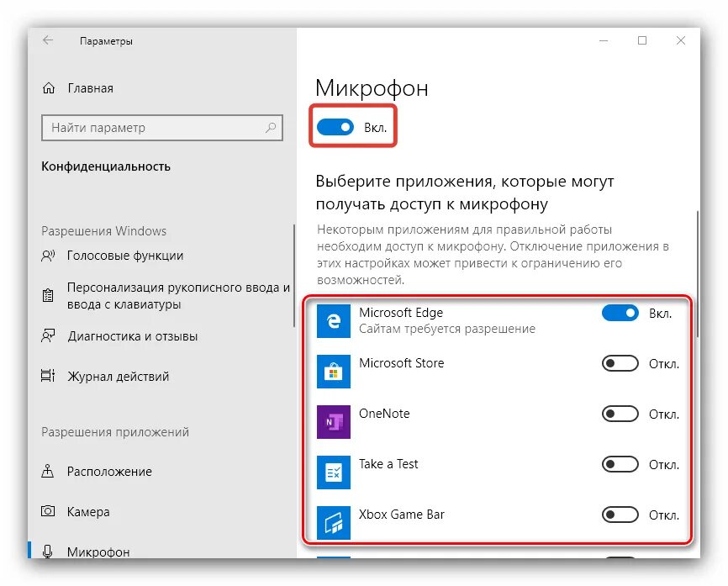Maximize the Параметры window
Image resolution: width=728 pixels, height=586 pixels.
point(642,40)
